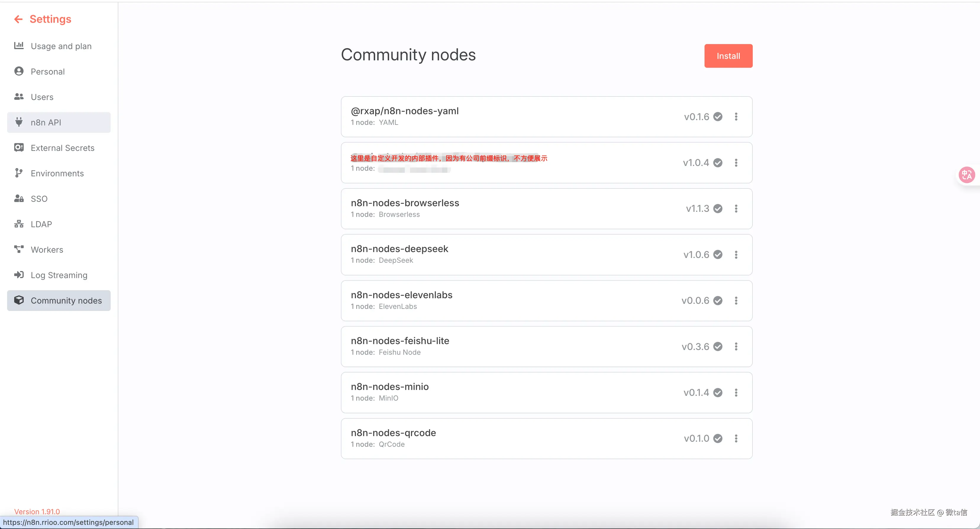
Task: Click the back arrow next to Settings
Action: 18,19
